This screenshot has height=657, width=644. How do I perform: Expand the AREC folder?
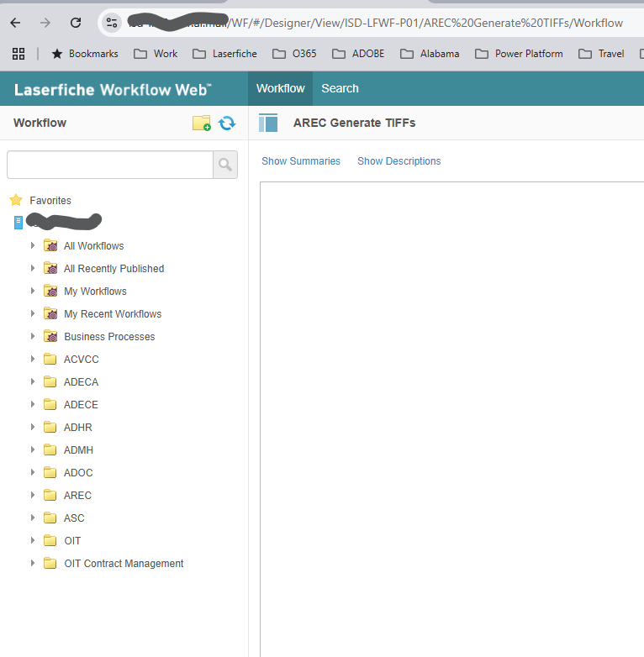tap(33, 495)
